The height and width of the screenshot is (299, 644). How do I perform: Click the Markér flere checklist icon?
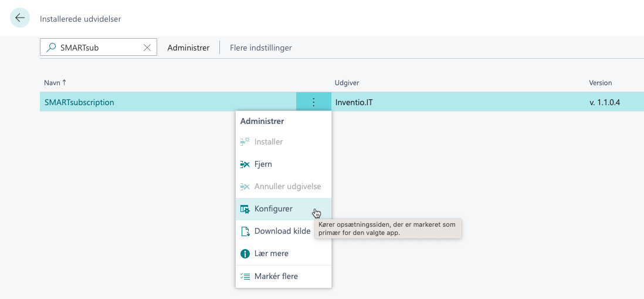[245, 276]
